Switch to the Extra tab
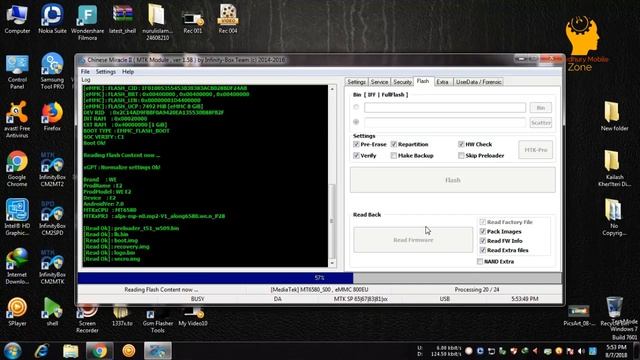Screen dimensions: 640x360 pos(442,82)
